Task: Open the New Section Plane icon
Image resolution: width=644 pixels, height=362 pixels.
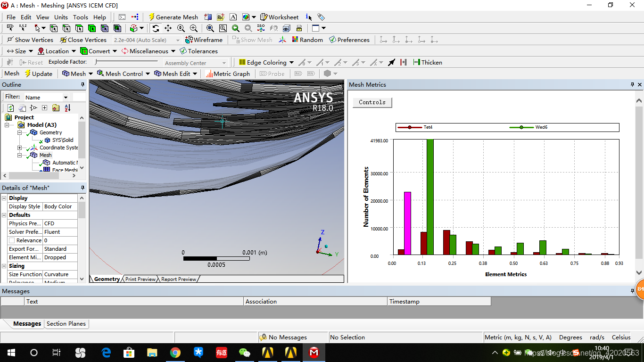Action: pyautogui.click(x=207, y=17)
